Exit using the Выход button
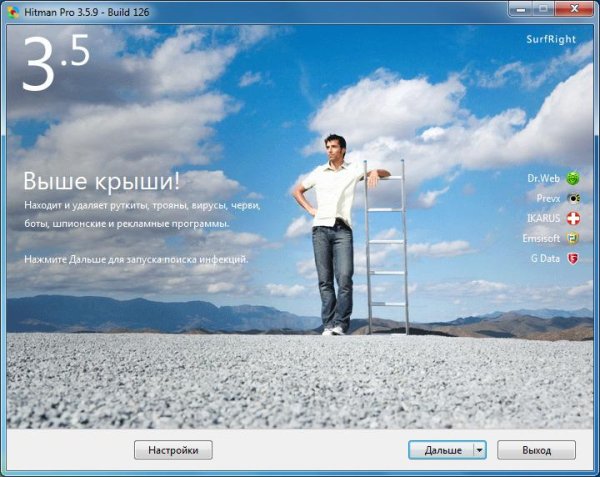The image size is (600, 477). coord(536,450)
